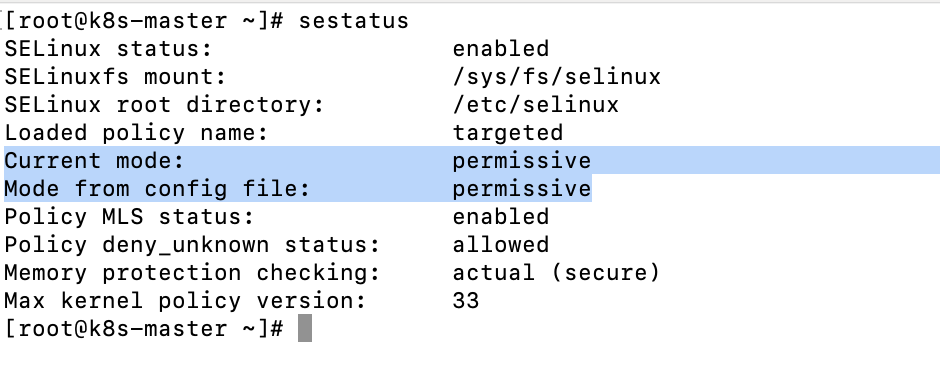Click the sestatus command text
This screenshot has height=368, width=940.
click(x=354, y=21)
